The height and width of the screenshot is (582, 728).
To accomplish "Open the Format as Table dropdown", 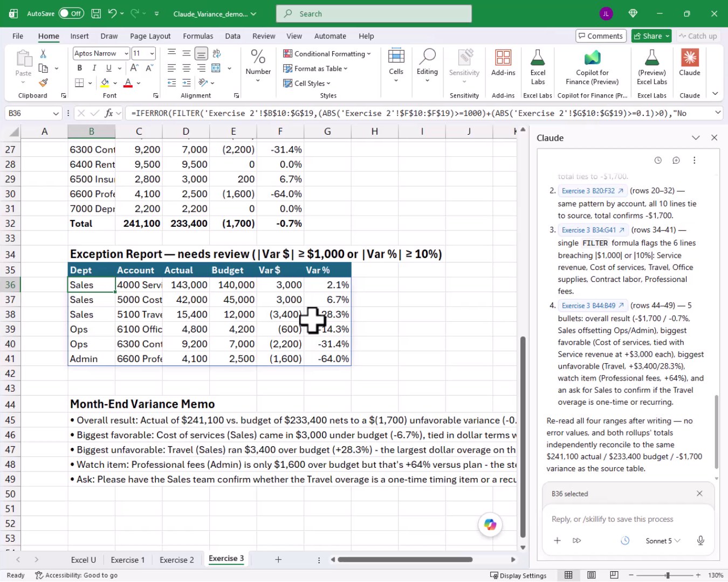I will 315,68.
